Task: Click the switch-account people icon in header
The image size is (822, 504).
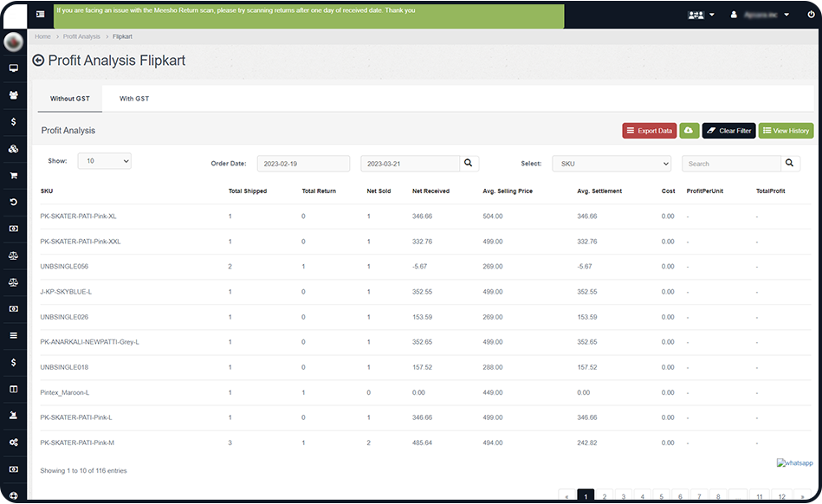Action: (x=696, y=15)
